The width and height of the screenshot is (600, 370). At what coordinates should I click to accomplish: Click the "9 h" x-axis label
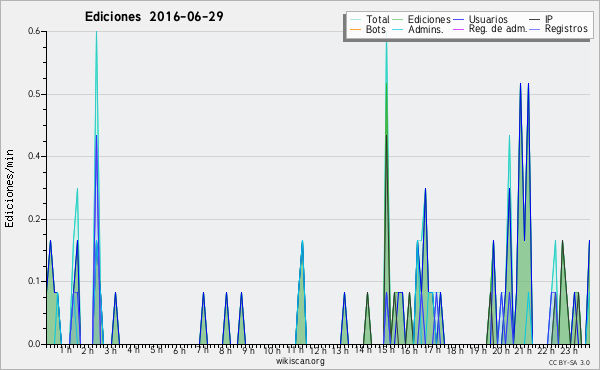pos(248,350)
